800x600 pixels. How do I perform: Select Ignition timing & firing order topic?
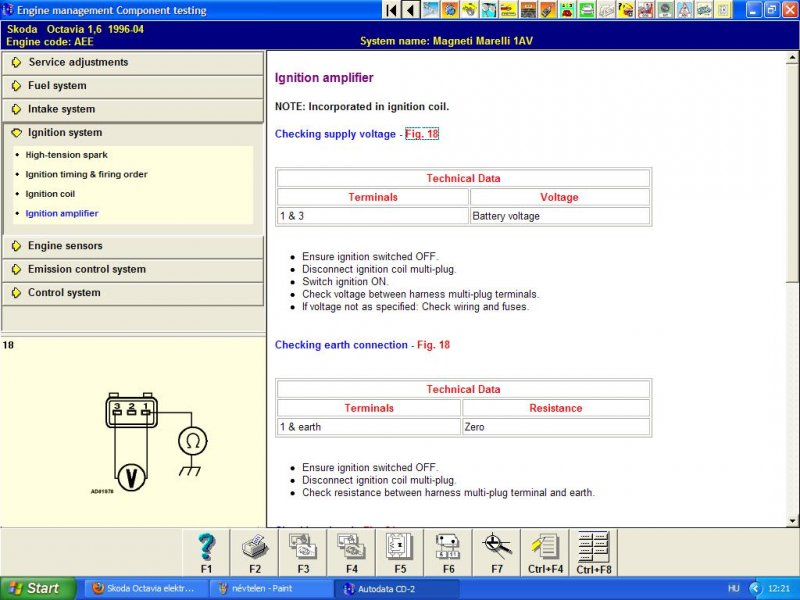coord(86,174)
